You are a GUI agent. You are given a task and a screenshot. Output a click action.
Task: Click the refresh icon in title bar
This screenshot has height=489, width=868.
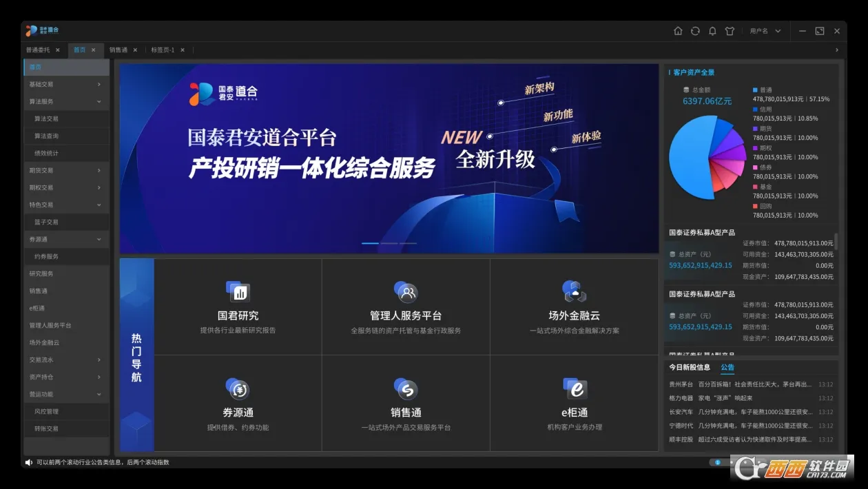point(695,31)
